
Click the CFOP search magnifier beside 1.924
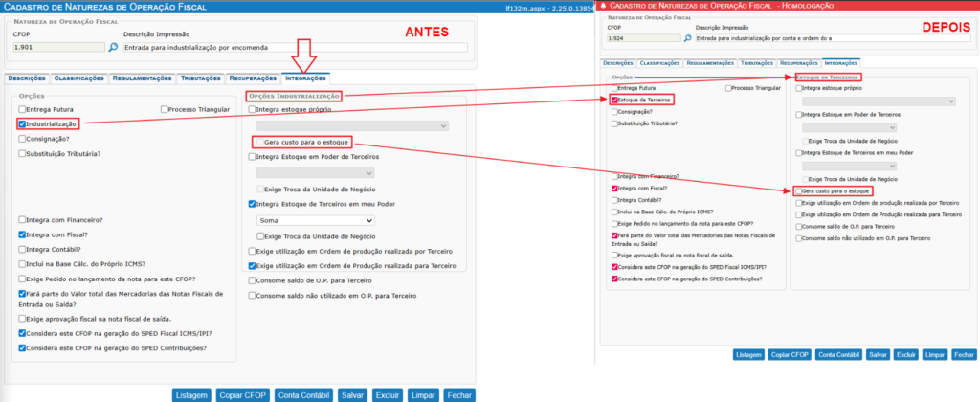[685, 39]
